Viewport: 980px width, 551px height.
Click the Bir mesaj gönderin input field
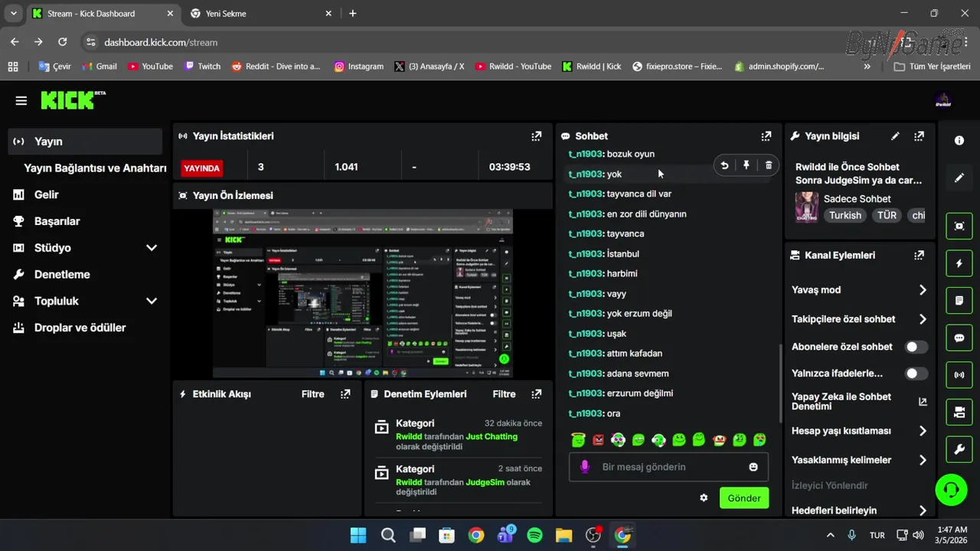pos(668,467)
